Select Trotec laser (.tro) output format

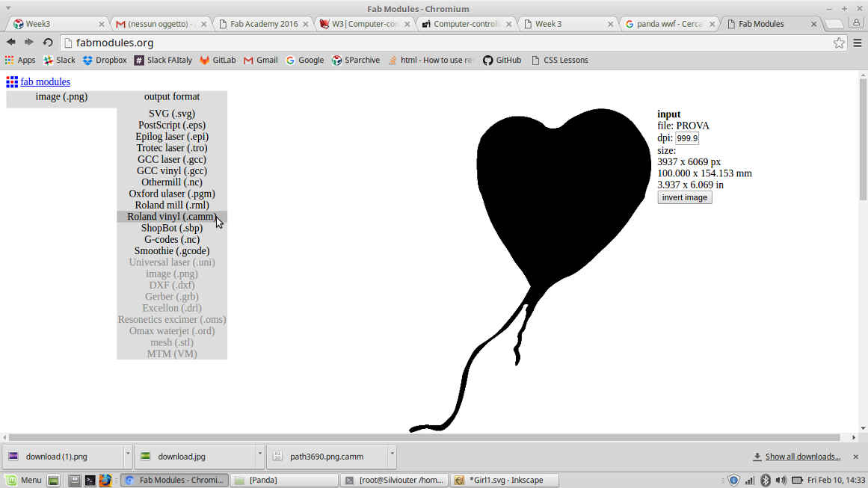[172, 148]
